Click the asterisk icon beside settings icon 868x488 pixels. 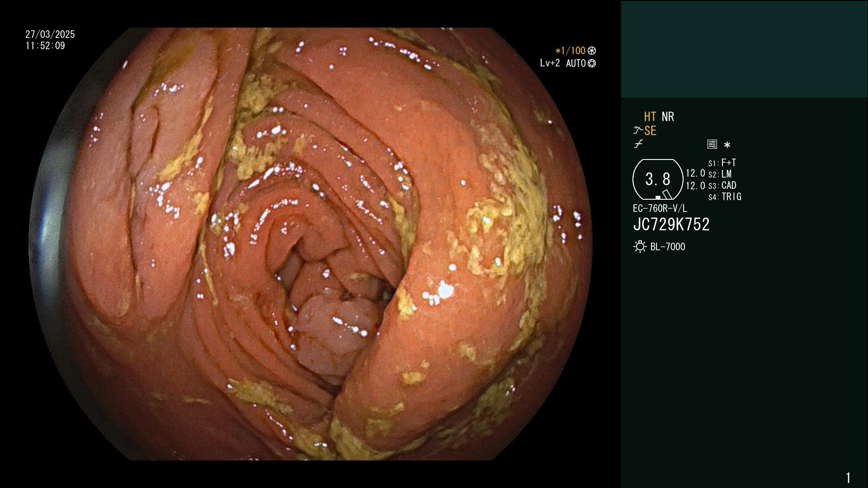coord(727,145)
